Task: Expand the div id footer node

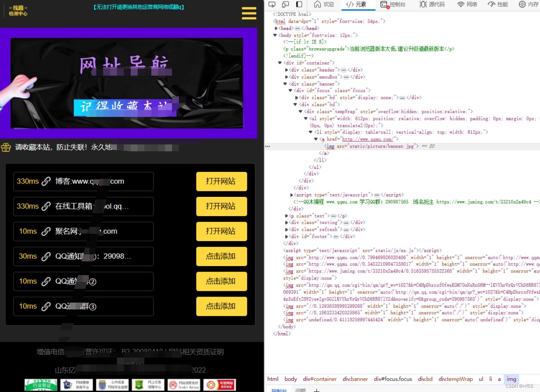Action: [x=287, y=236]
